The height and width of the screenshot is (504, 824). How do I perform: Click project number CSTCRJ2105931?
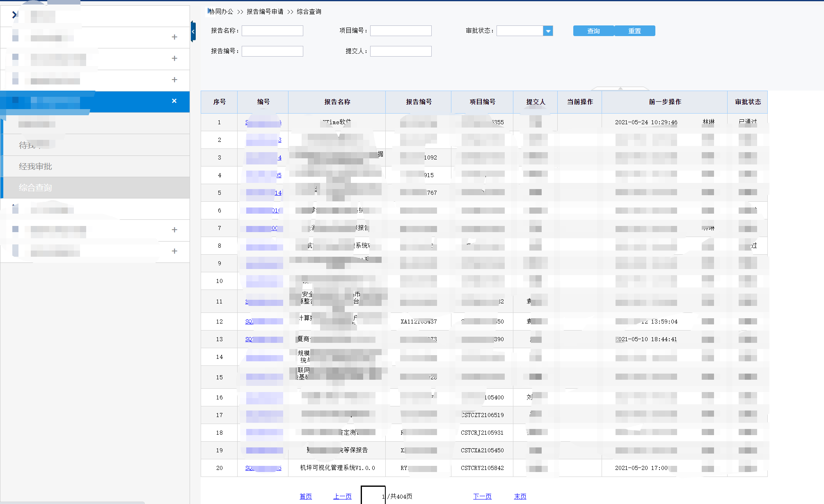pyautogui.click(x=482, y=433)
